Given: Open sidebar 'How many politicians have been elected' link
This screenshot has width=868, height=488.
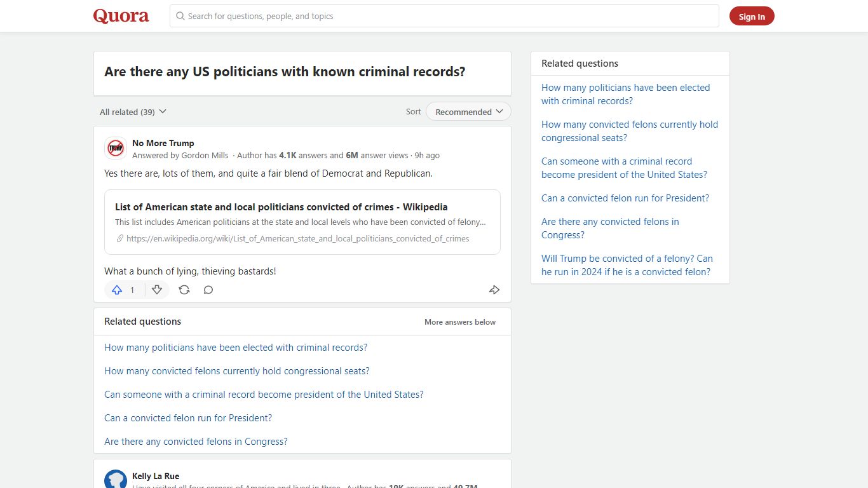Looking at the screenshot, I should (626, 94).
